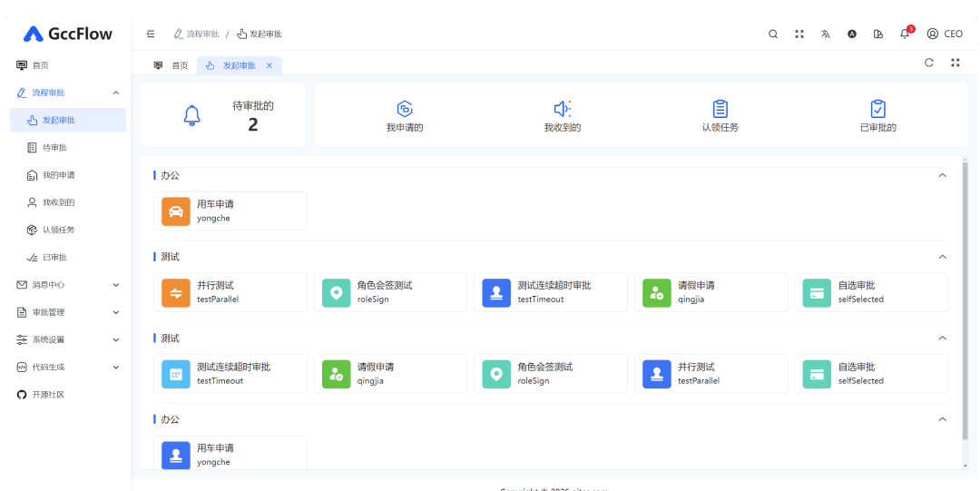Click scrollbar down arrow at list bottom

pyautogui.click(x=965, y=466)
